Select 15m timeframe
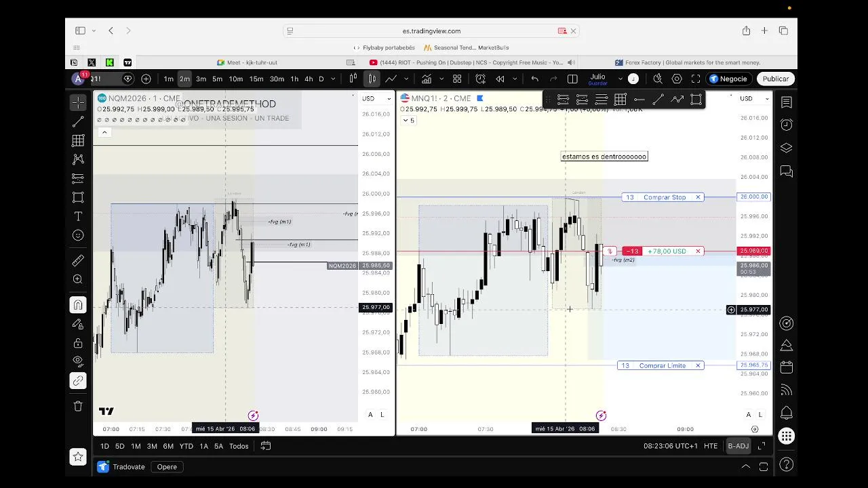Viewport: 868px width, 488px height. coord(256,79)
